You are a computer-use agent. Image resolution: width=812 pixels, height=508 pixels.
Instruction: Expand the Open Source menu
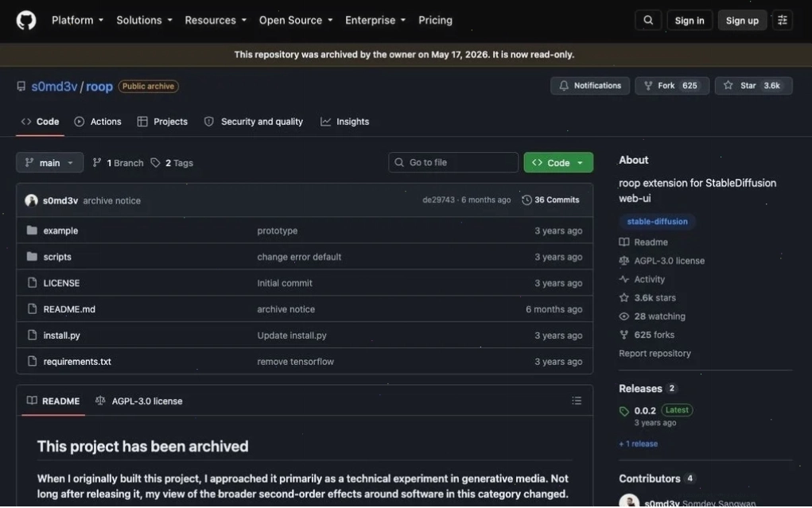[296, 20]
